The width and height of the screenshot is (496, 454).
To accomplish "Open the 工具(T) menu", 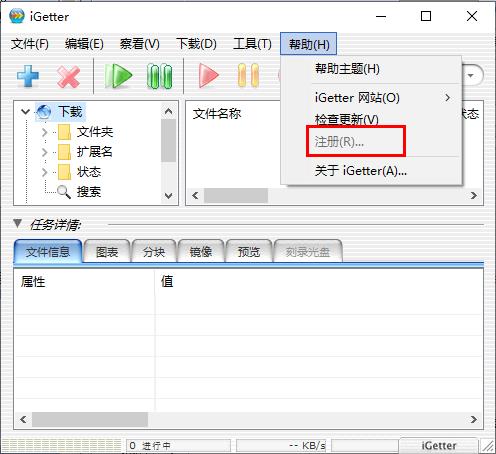I will point(252,44).
